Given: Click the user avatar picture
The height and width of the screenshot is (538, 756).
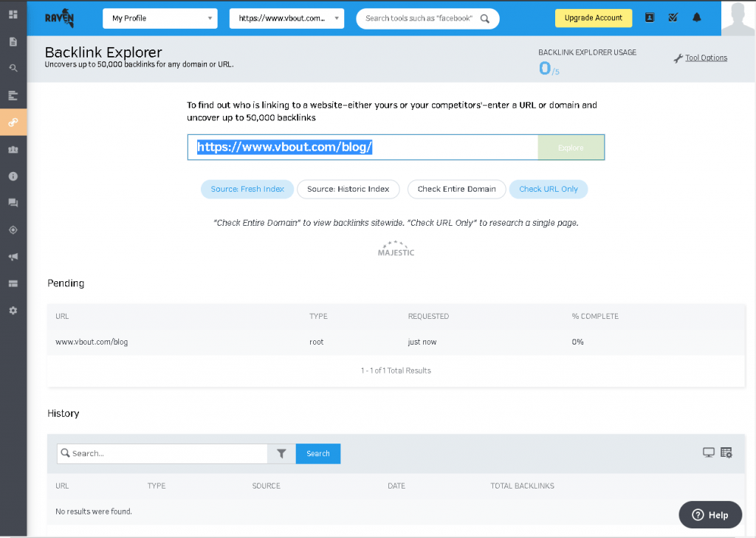Looking at the screenshot, I should 738,18.
